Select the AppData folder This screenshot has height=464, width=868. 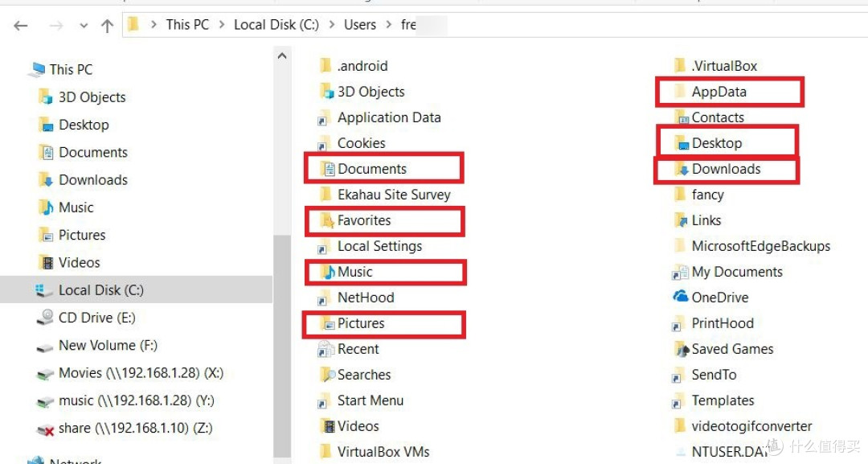[710, 92]
